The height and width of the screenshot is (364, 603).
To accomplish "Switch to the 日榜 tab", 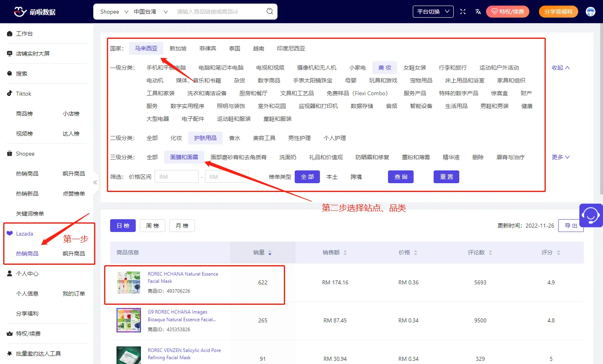I will (x=123, y=226).
